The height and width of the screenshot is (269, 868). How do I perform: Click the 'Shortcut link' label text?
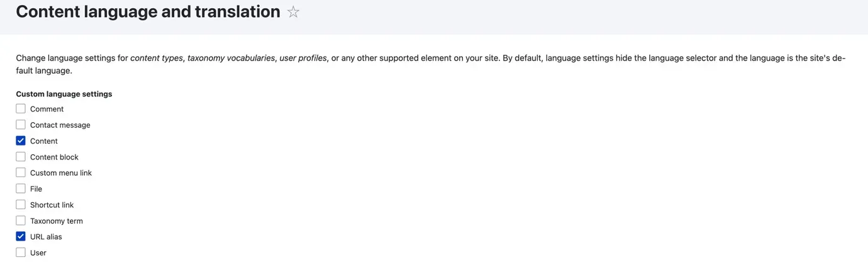coord(52,205)
